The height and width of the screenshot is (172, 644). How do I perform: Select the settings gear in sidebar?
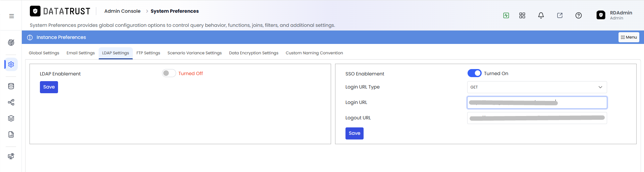pyautogui.click(x=11, y=64)
